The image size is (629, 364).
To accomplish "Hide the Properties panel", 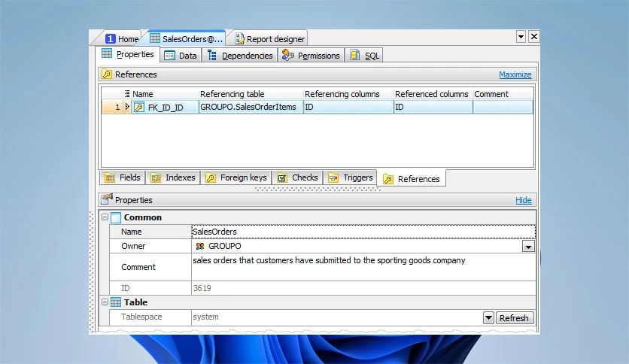I will [524, 200].
